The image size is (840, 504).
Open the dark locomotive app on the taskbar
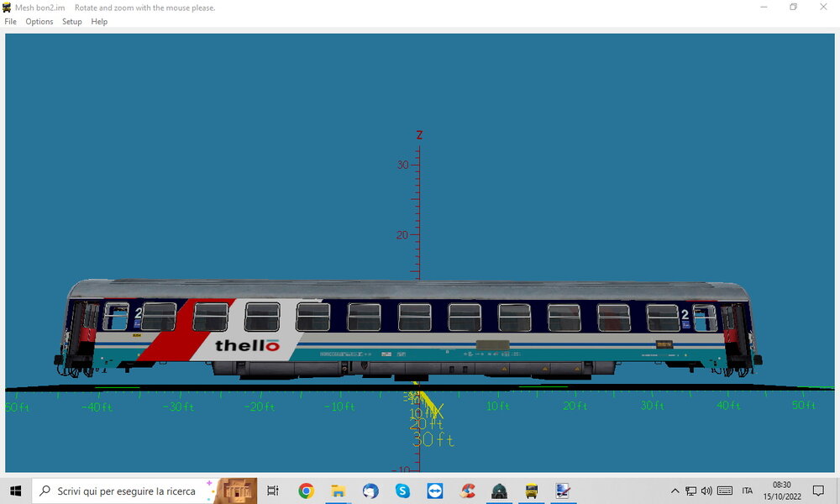[499, 491]
